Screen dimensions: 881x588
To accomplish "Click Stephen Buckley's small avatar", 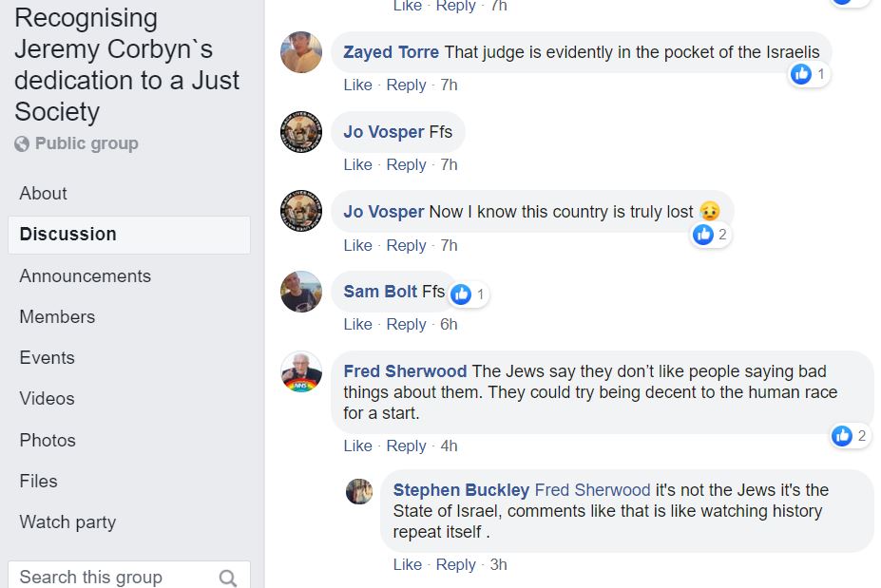I will (359, 491).
